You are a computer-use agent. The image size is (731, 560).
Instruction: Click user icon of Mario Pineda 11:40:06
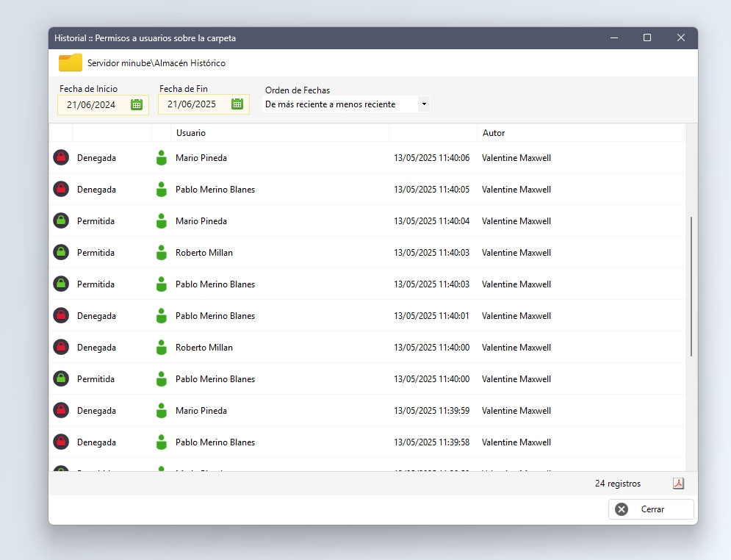(162, 157)
